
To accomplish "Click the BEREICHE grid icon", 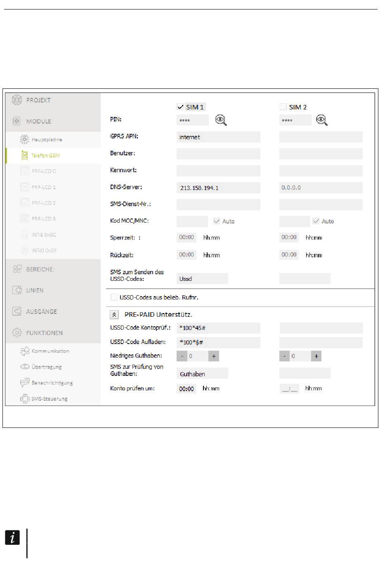I will (x=17, y=269).
